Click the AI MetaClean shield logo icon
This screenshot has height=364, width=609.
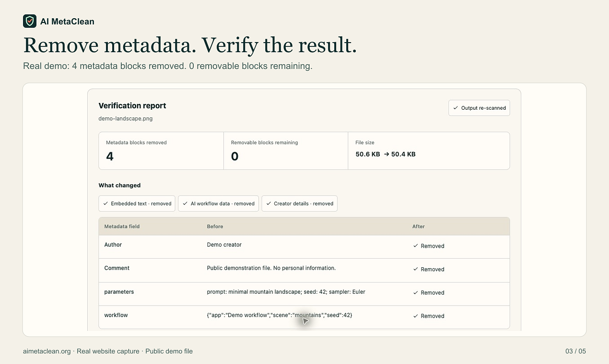click(30, 21)
